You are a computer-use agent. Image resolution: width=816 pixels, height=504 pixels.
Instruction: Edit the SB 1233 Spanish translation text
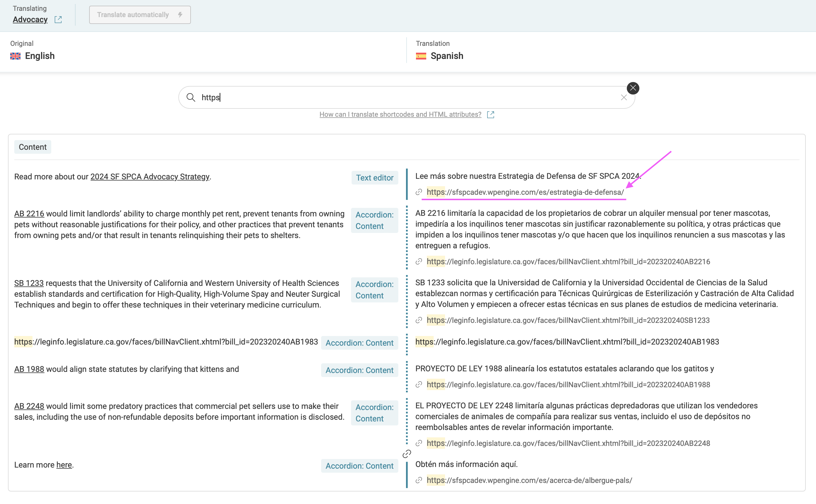[604, 293]
